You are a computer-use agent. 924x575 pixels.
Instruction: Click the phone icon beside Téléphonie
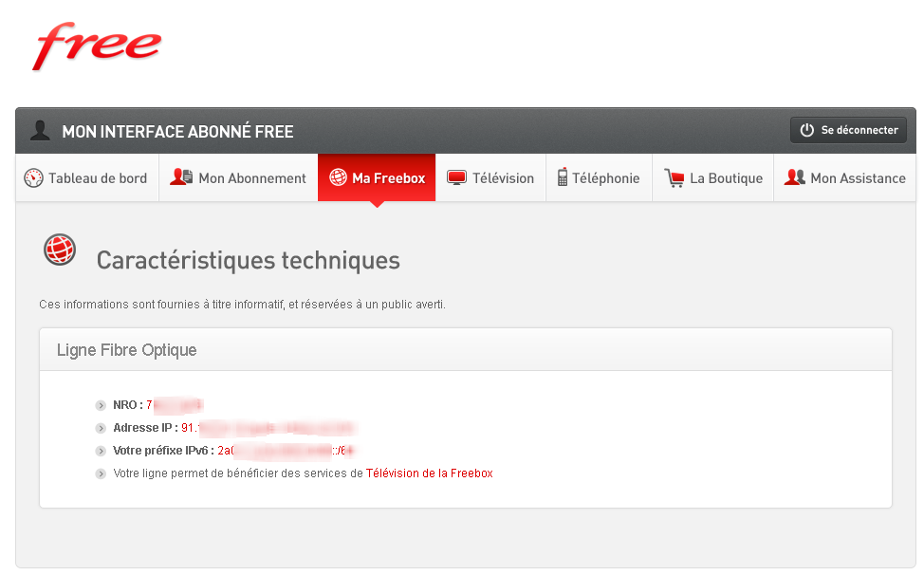point(563,176)
